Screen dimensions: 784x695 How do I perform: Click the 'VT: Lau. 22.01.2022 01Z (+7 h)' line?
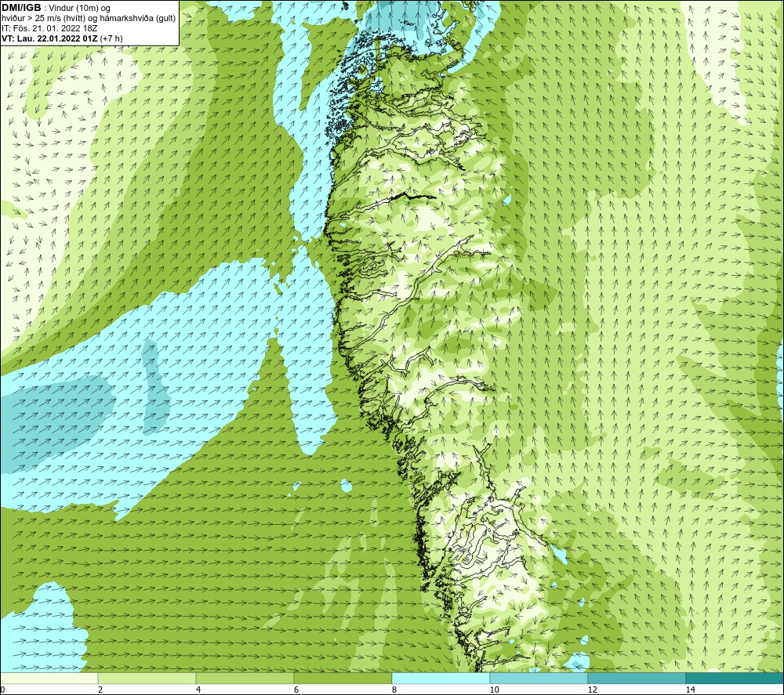[62, 38]
